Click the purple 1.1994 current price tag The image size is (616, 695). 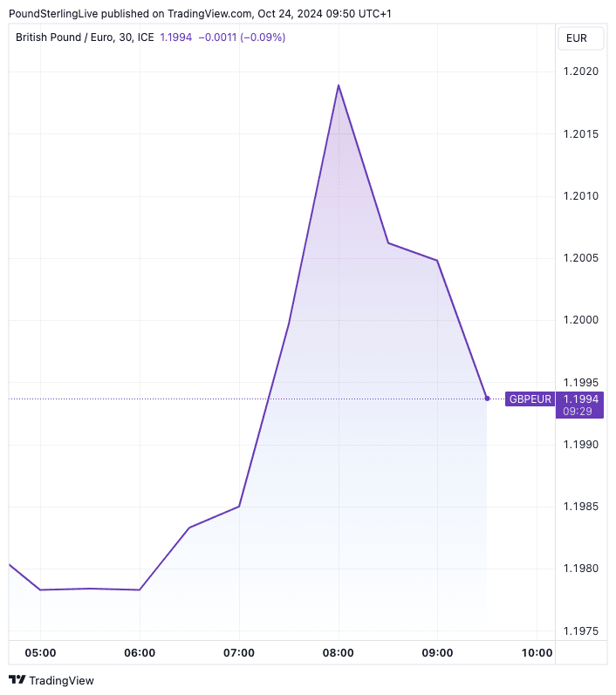(x=579, y=398)
